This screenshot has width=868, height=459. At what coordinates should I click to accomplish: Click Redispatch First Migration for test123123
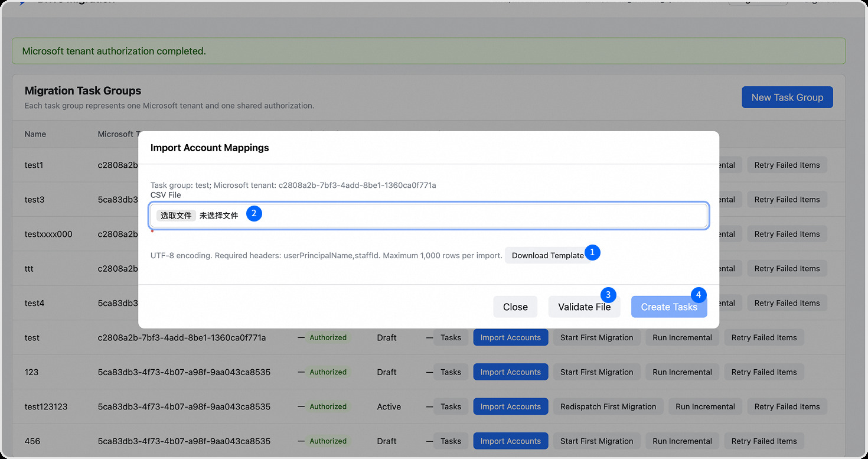[608, 406]
